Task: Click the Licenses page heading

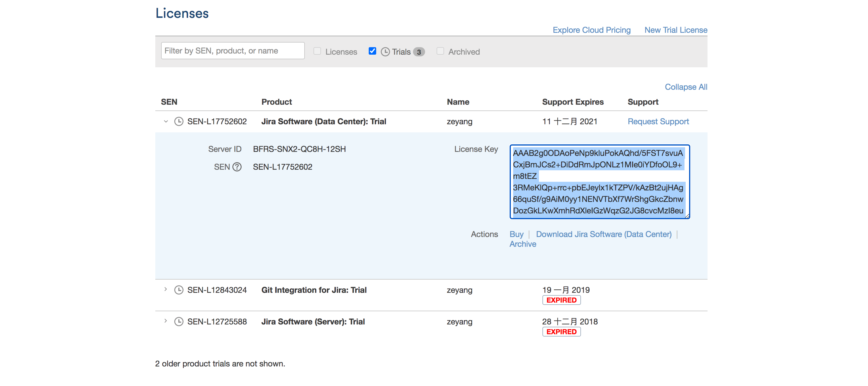Action: point(182,14)
